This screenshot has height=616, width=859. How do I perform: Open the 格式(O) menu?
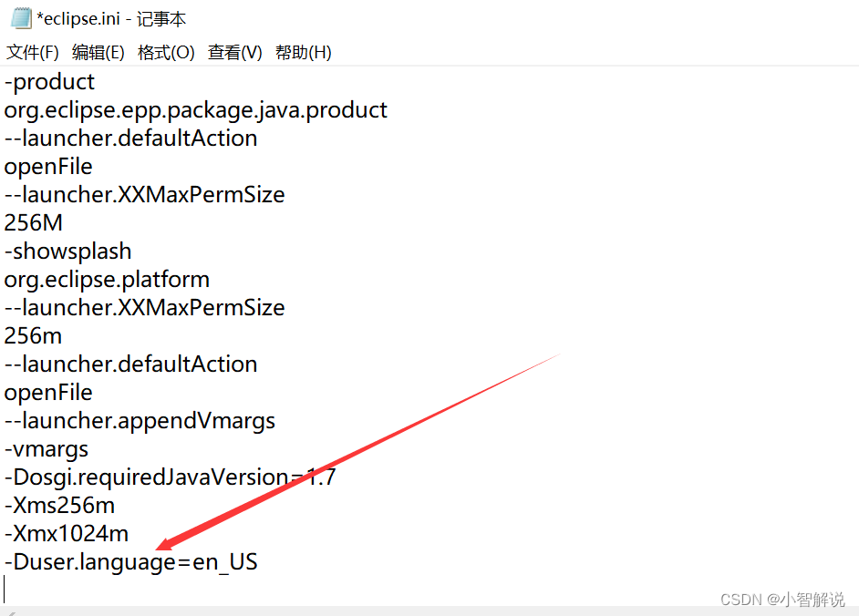165,52
